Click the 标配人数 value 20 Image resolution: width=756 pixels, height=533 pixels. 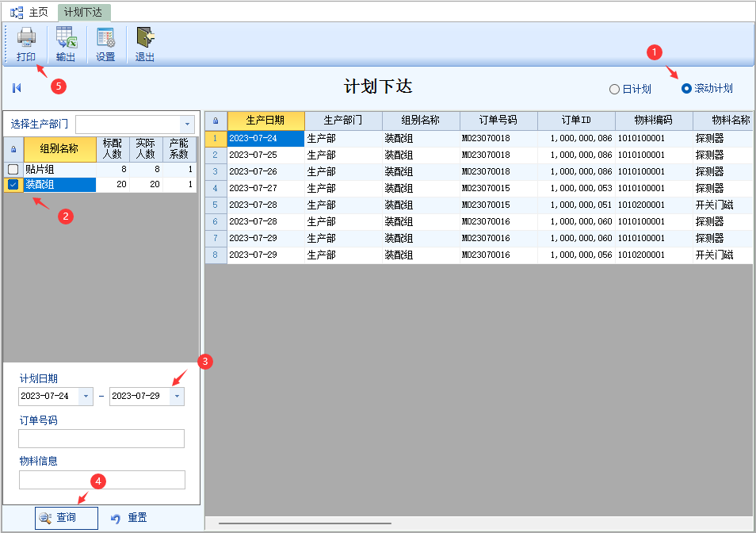tap(113, 184)
